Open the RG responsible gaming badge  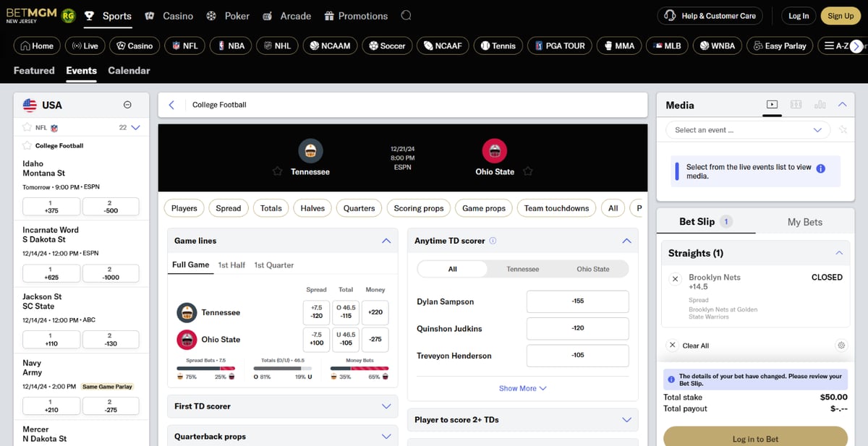point(68,15)
